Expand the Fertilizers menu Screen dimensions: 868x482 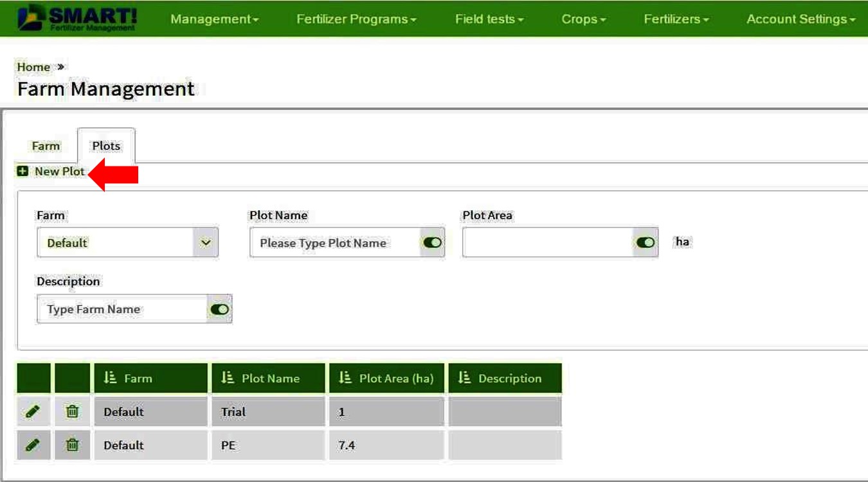[x=676, y=19]
